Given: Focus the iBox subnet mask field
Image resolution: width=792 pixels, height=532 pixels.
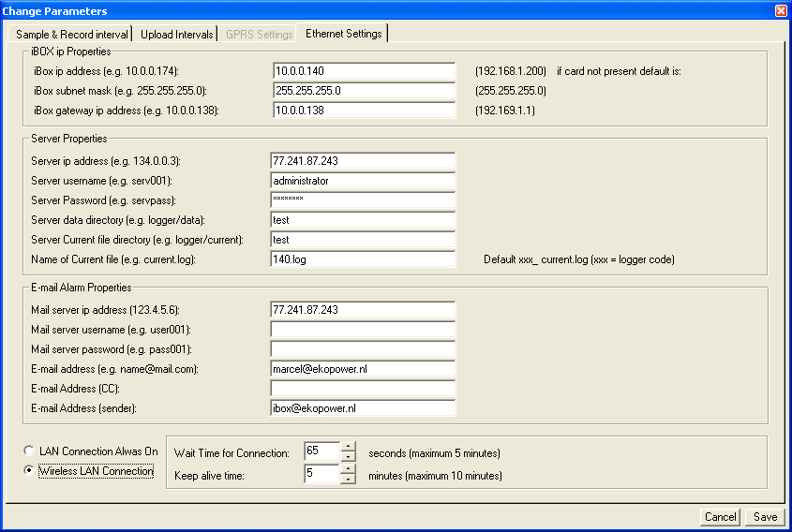Looking at the screenshot, I should (364, 91).
